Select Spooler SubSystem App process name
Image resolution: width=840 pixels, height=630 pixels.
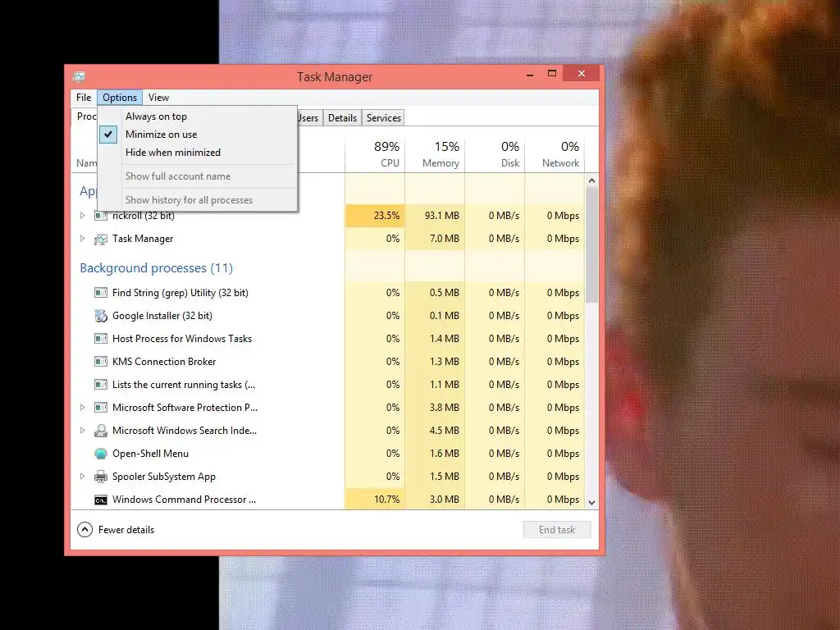[164, 477]
